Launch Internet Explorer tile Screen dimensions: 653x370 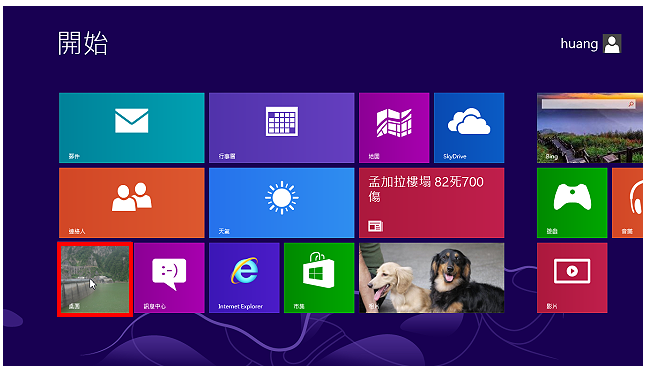tap(244, 278)
